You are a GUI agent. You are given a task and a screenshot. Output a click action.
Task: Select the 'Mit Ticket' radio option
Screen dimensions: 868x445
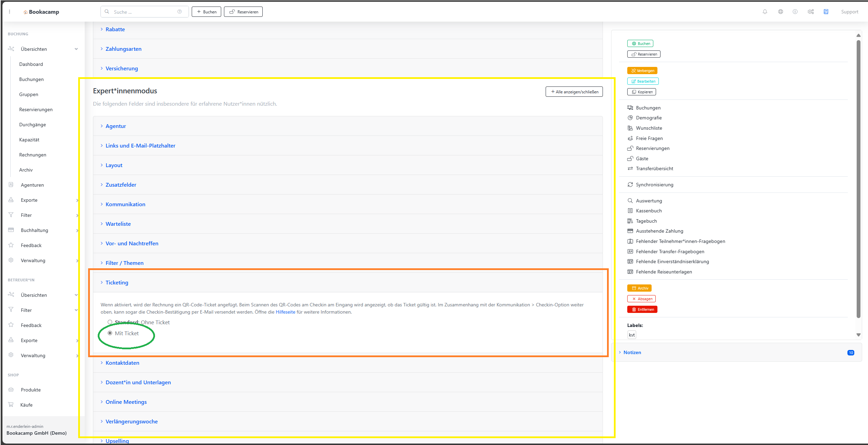[x=110, y=333]
